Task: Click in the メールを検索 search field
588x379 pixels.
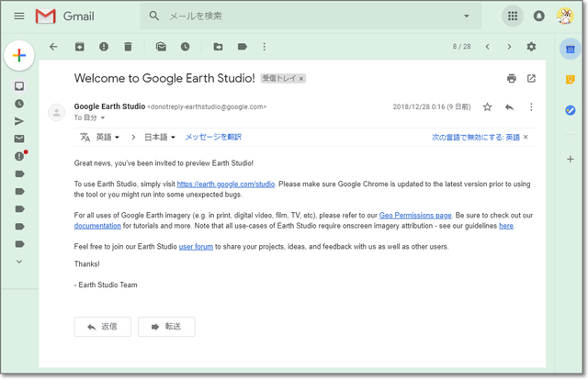Action: point(312,17)
